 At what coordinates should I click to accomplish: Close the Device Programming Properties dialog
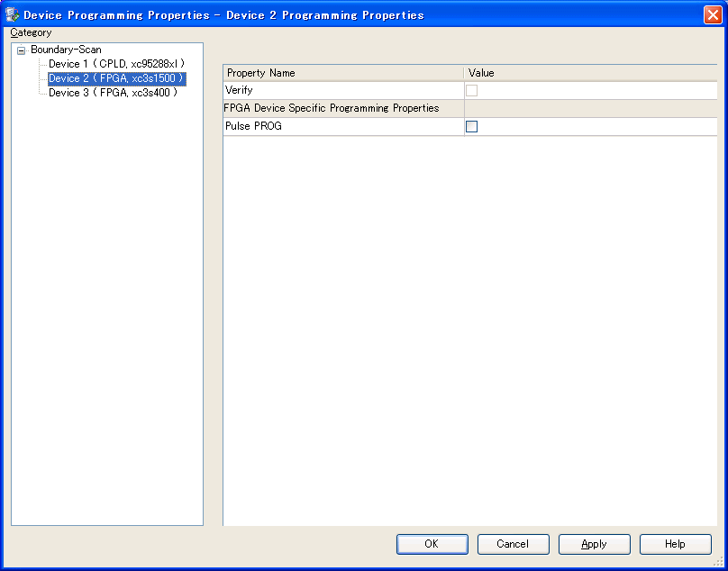[x=711, y=14]
